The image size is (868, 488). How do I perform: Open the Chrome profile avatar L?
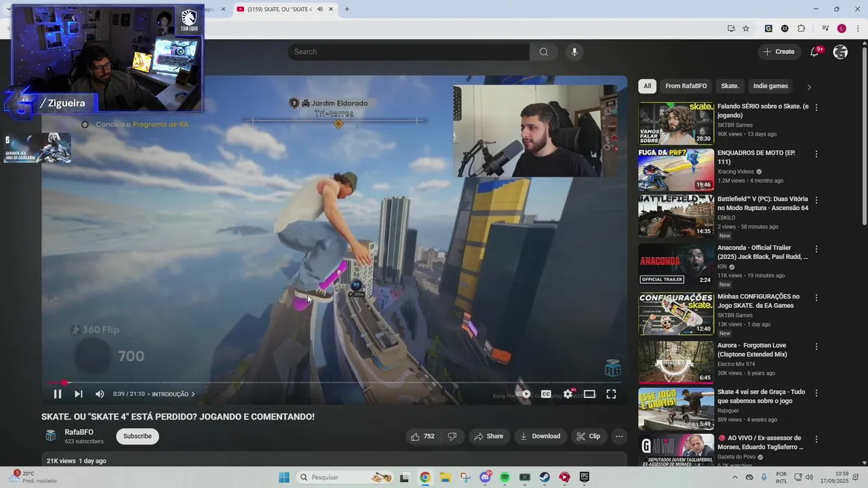click(842, 28)
